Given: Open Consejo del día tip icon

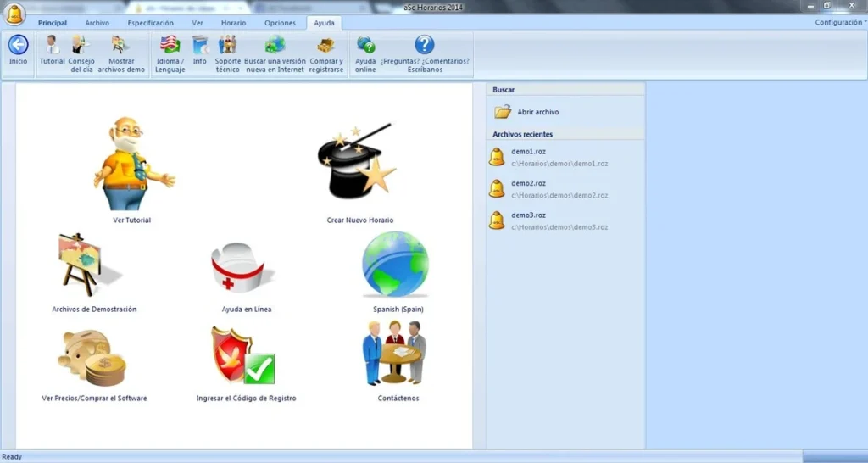Looking at the screenshot, I should [81, 46].
